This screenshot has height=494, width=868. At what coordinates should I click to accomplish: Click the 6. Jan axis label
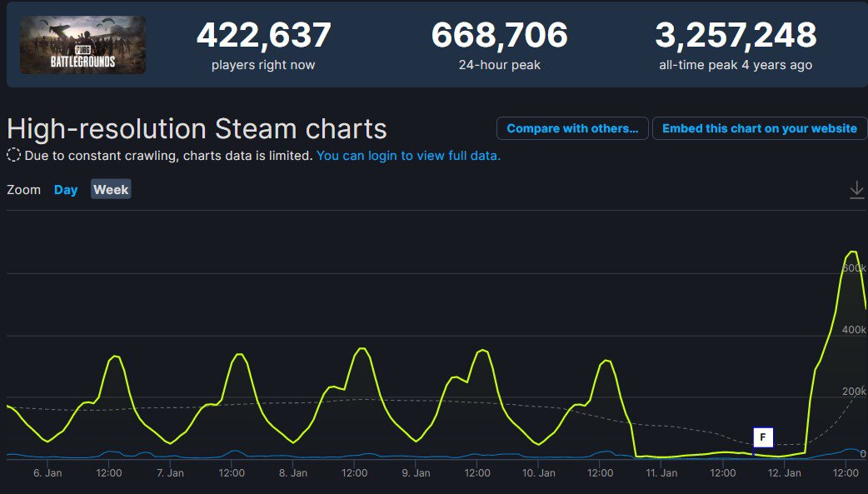(47, 473)
